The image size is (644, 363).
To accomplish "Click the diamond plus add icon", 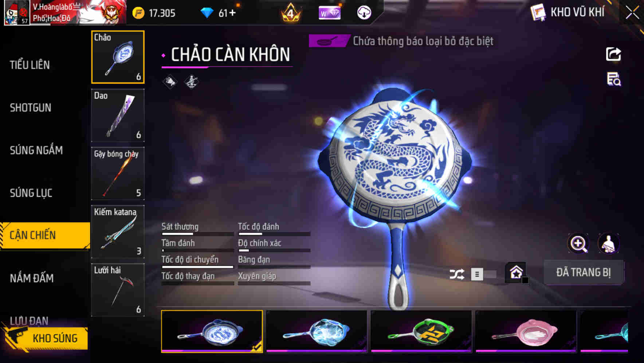I will pyautogui.click(x=232, y=13).
